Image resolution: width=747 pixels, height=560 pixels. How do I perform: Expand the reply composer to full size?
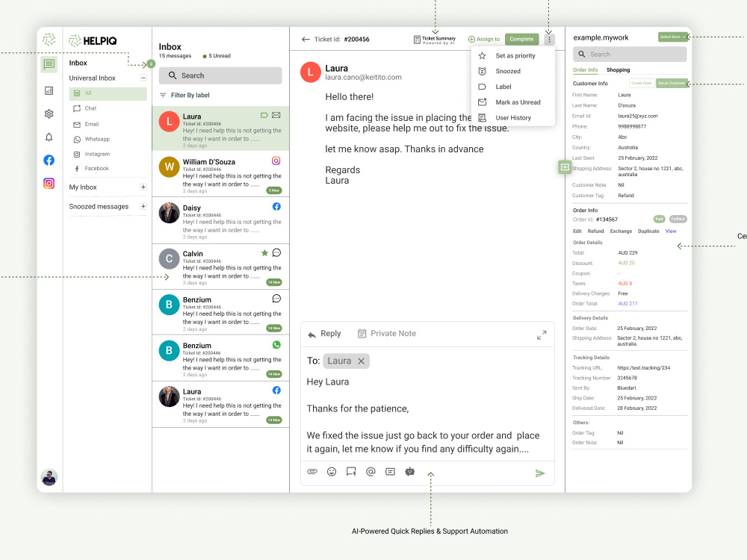pyautogui.click(x=542, y=335)
